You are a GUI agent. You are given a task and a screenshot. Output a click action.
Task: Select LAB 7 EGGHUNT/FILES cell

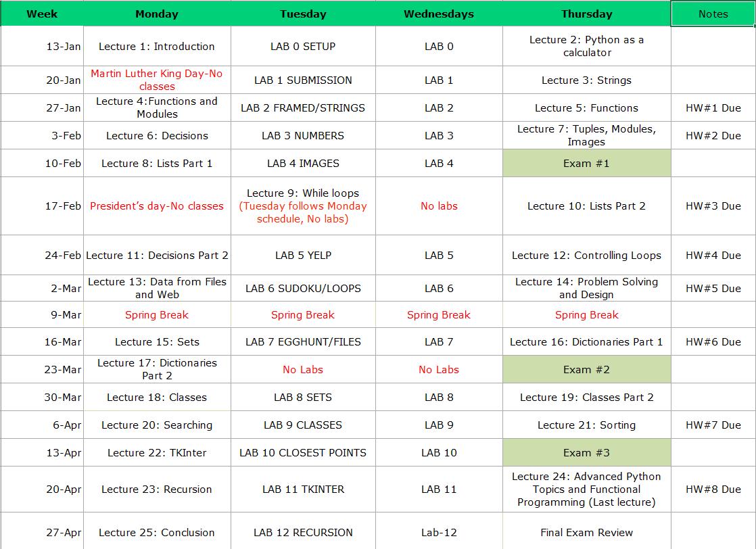tap(303, 341)
